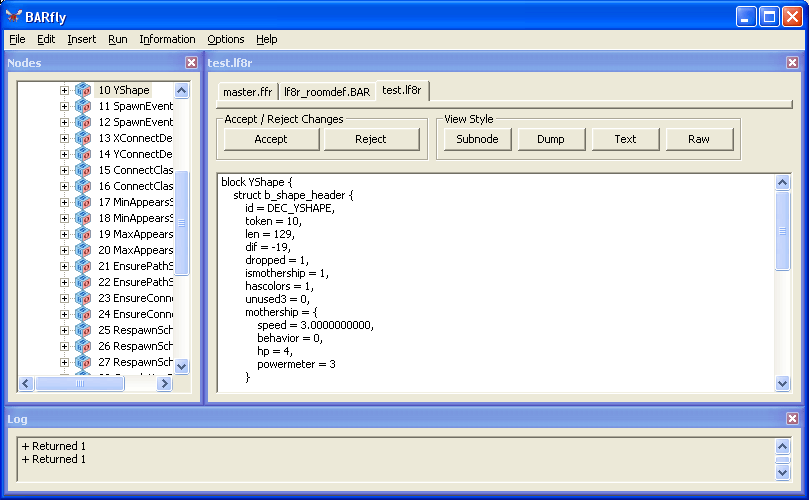This screenshot has height=500, width=809.
Task: Click the first '+ Returned 1' log entry
Action: coord(54,446)
